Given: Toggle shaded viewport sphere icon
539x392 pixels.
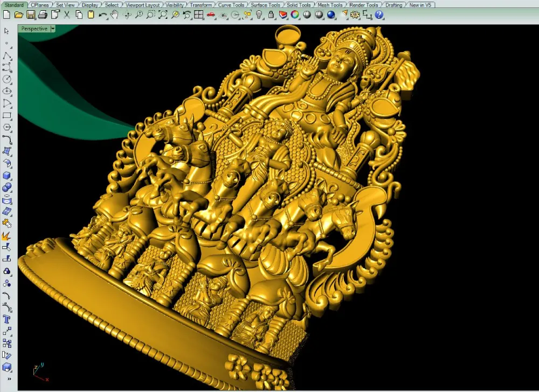Looking at the screenshot, I should coord(307,15).
